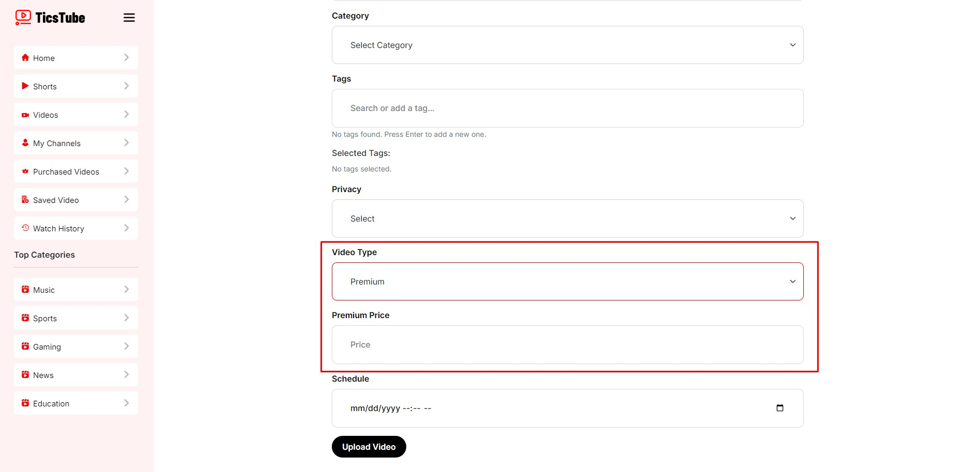980x472 pixels.
Task: Click the Saved Video bookmark icon
Action: tap(25, 200)
